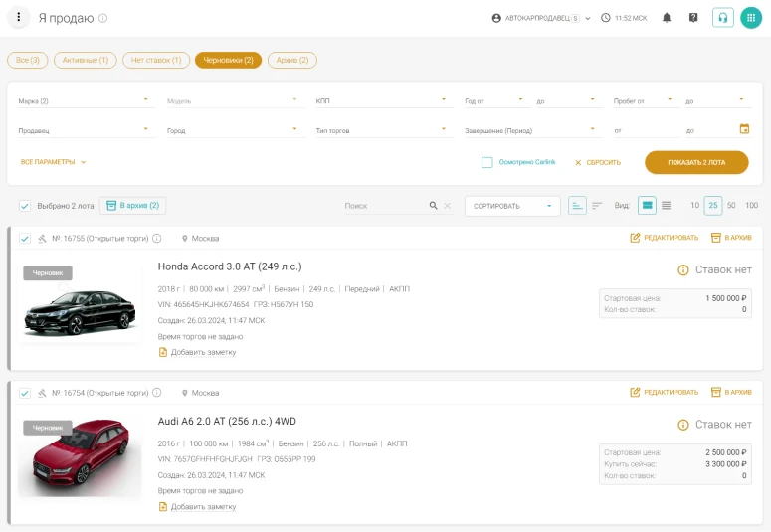This screenshot has width=771, height=532.
Task: Deselect the Honda Accord lot checkbox
Action: click(x=25, y=239)
